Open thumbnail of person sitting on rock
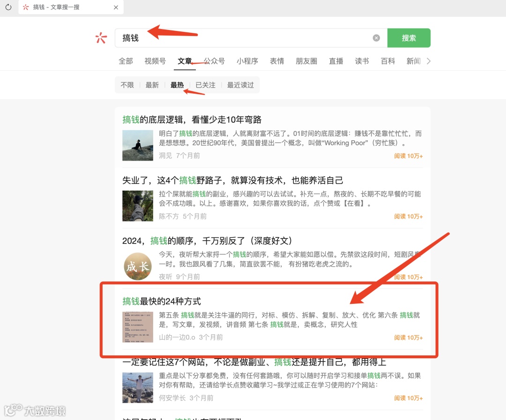The image size is (506, 420). point(137,146)
